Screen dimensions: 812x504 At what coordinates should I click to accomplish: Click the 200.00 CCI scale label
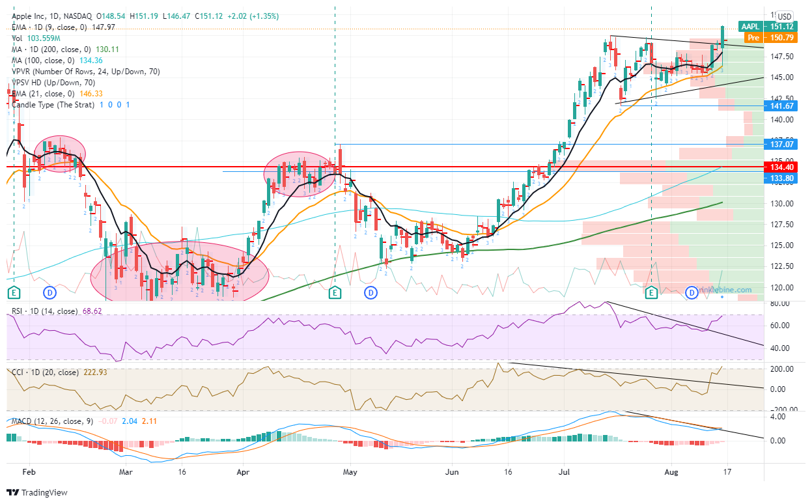click(x=781, y=369)
